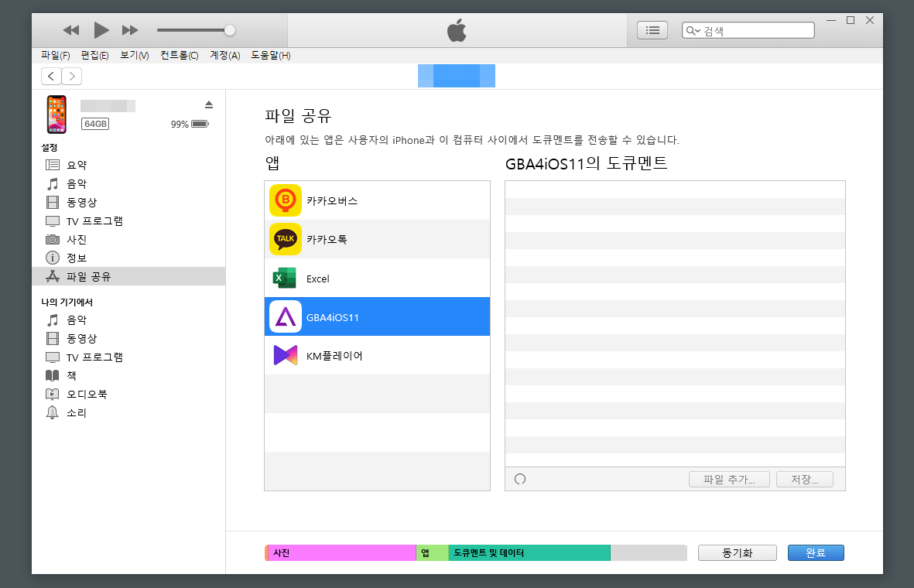Click the play button
Screen dimensions: 914x588
pyautogui.click(x=101, y=29)
